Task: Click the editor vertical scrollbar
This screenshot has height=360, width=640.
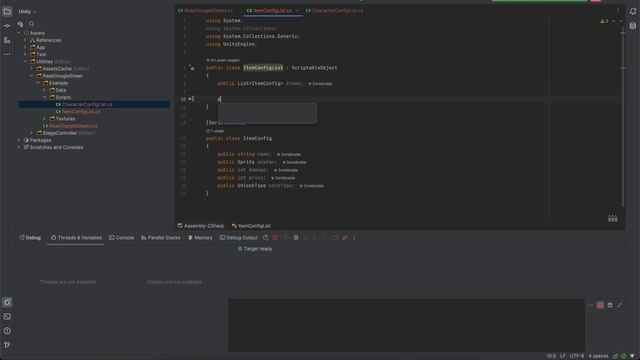Action: point(622,118)
